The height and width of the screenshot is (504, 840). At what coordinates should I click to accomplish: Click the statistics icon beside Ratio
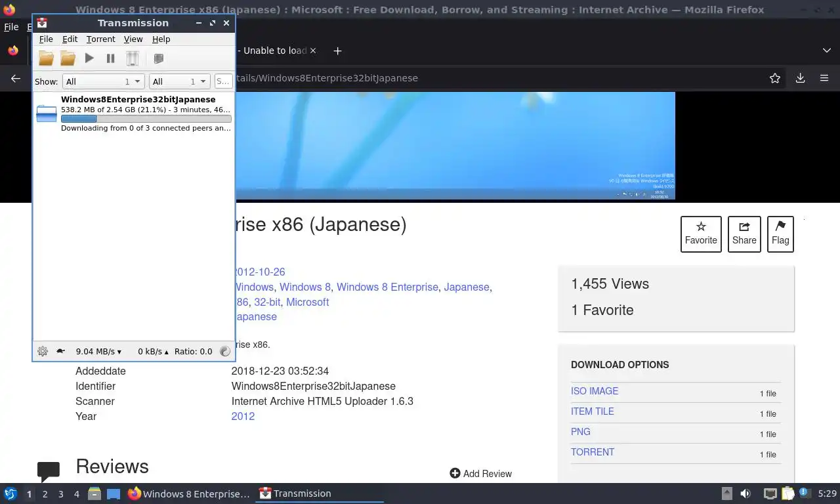click(x=225, y=351)
